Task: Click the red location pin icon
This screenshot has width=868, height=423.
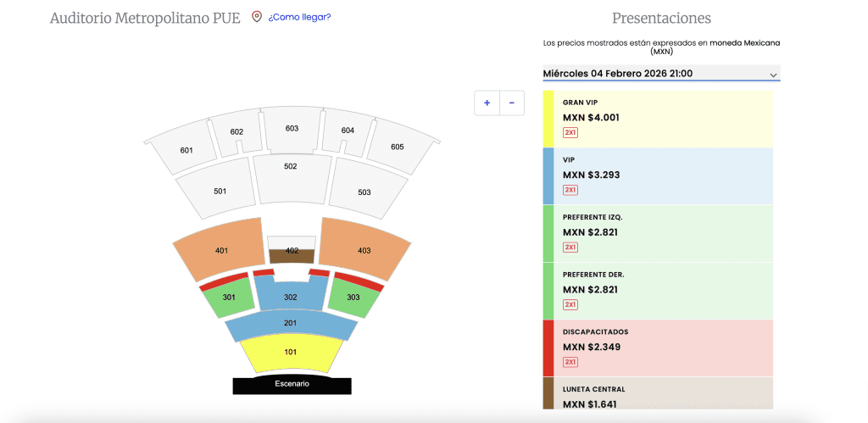Action: [257, 17]
